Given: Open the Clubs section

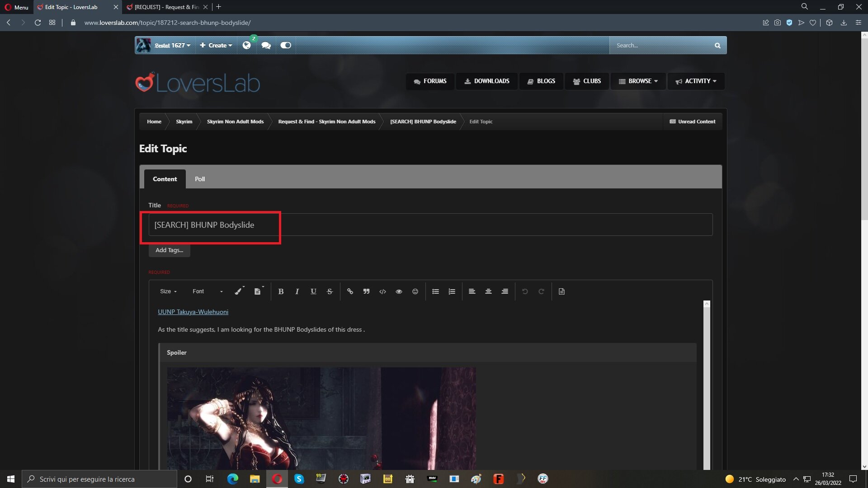Looking at the screenshot, I should pyautogui.click(x=586, y=81).
